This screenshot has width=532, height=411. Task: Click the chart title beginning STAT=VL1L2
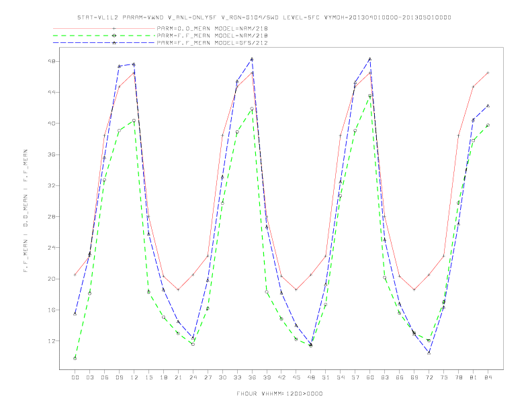[264, 17]
